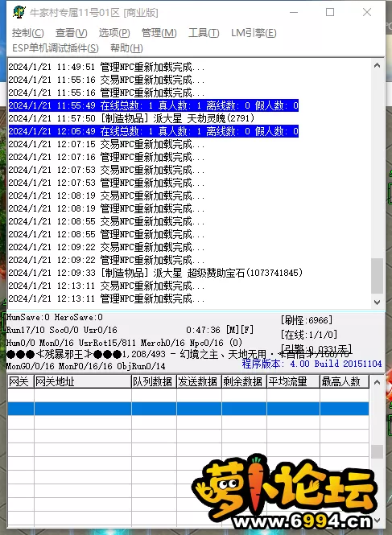Viewport: 392px width, 535px height.
Task: Select the highlighted blue gateway table row
Action: (188, 409)
